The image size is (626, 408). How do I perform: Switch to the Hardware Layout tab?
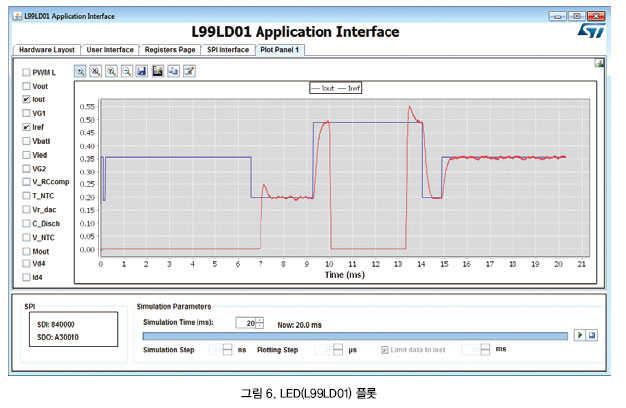click(47, 50)
